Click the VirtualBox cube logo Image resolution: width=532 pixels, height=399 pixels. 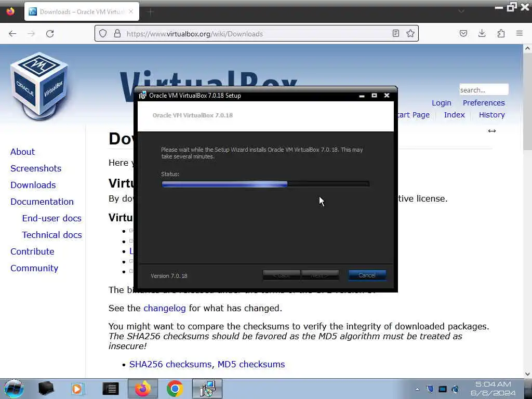point(39,86)
